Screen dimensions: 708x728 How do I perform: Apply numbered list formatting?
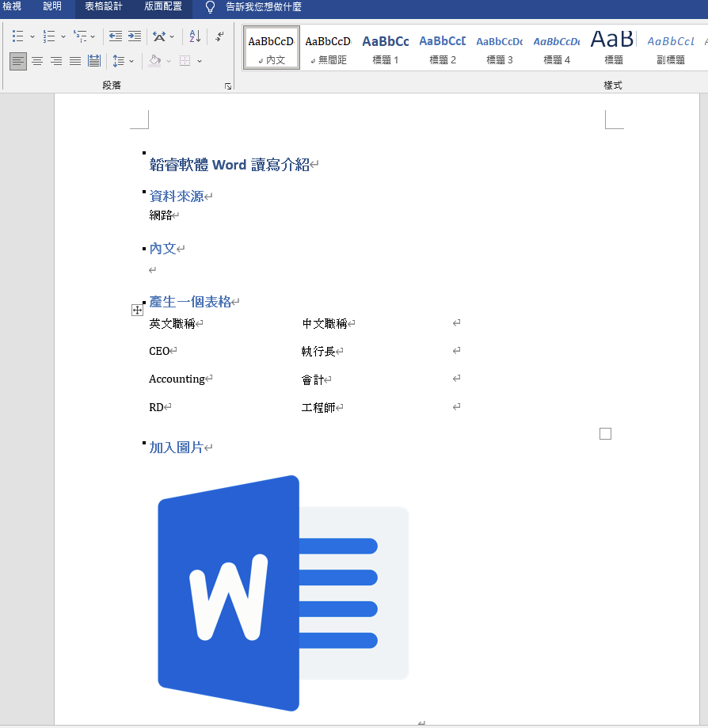49,36
